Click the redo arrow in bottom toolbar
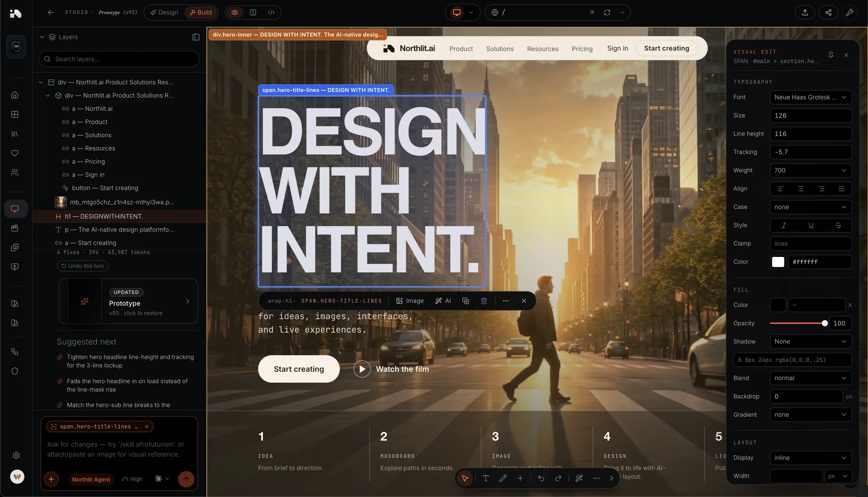The height and width of the screenshot is (497, 868). point(558,478)
